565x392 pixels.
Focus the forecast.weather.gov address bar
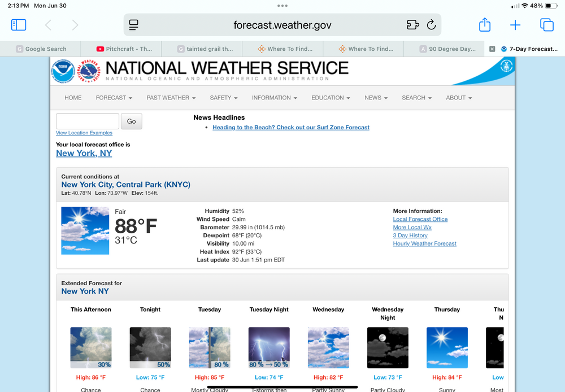point(282,25)
